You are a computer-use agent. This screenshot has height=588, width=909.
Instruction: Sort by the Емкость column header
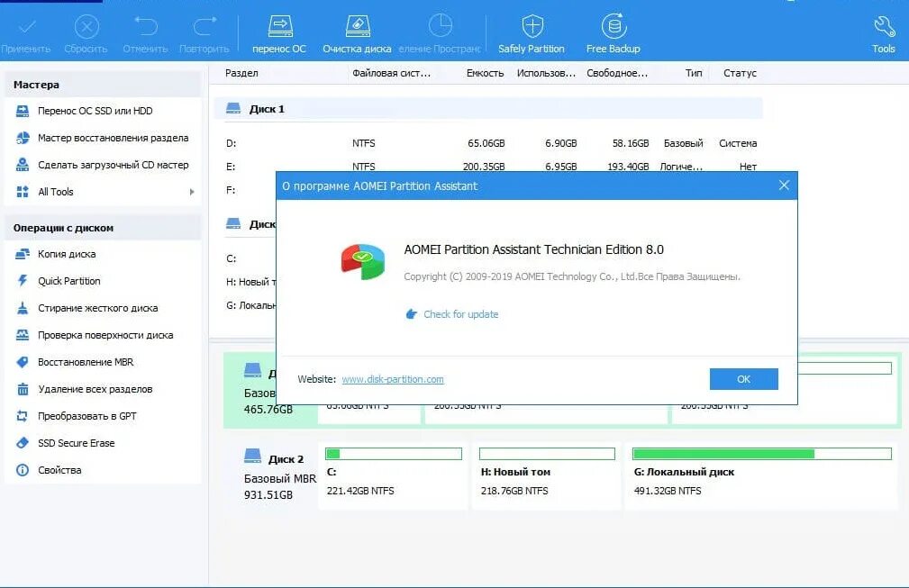click(x=485, y=73)
